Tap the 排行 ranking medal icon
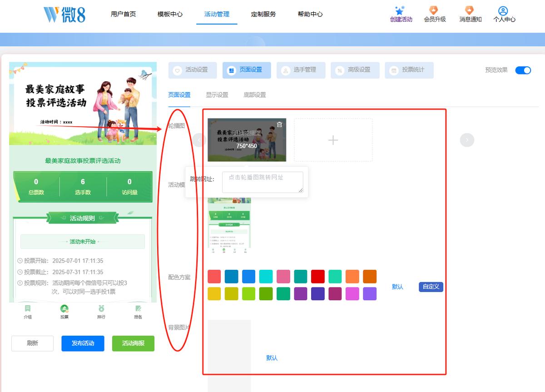Viewport: 545px width, 392px height. 101,308
